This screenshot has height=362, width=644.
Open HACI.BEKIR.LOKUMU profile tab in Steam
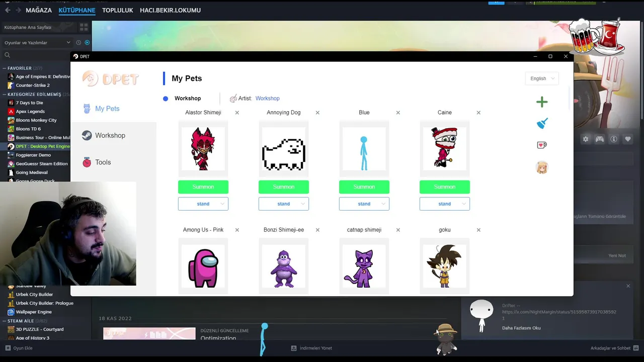pos(170,10)
